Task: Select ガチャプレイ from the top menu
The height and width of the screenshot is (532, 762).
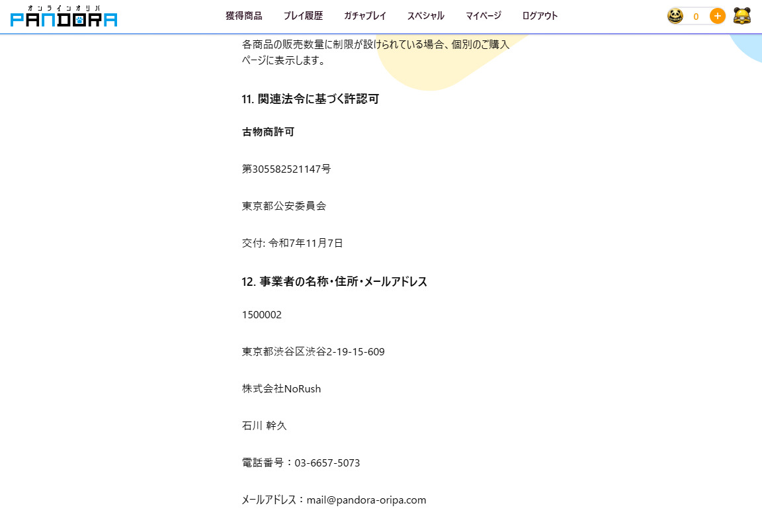Action: pos(364,16)
